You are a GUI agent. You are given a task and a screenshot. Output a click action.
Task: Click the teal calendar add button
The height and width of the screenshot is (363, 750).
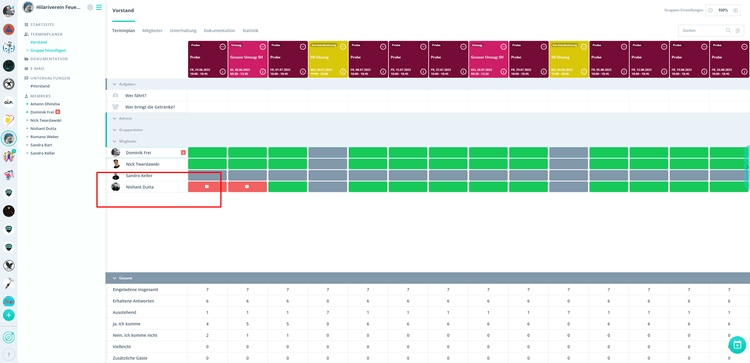[x=737, y=344]
